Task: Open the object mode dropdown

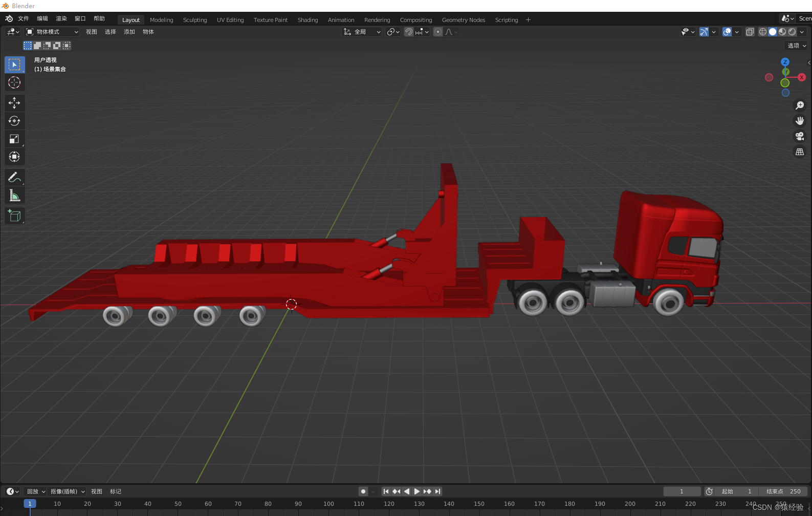Action: [x=52, y=32]
